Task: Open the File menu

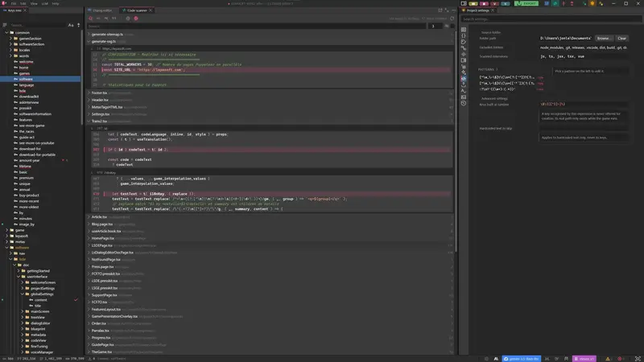Action: [x=14, y=3]
